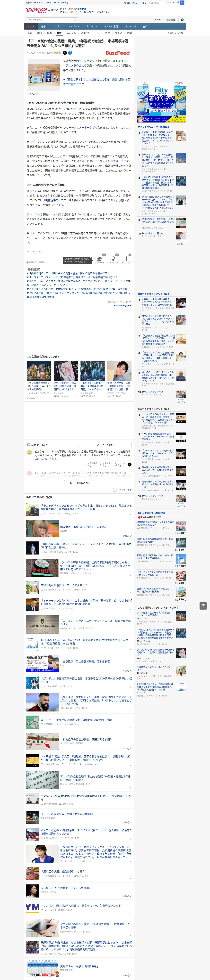Play the トライアルGO video thumbnail
This screenshot has width=210, height=980.
[181, 418]
